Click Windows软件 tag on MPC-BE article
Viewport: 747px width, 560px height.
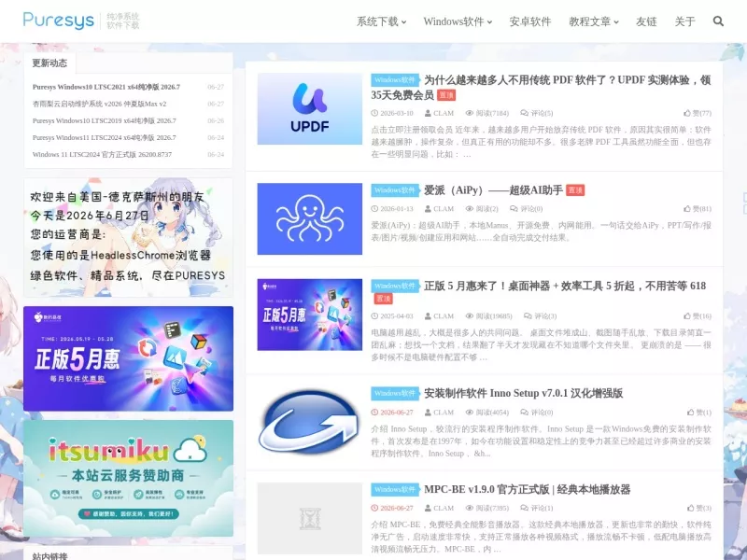tap(395, 489)
